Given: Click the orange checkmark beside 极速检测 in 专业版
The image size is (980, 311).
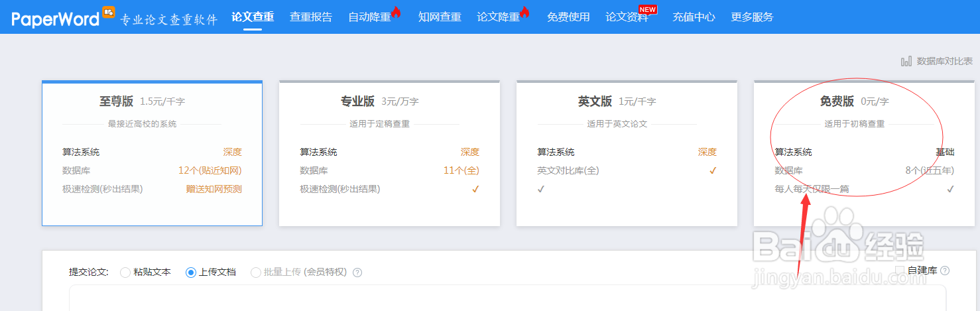Looking at the screenshot, I should point(475,189).
